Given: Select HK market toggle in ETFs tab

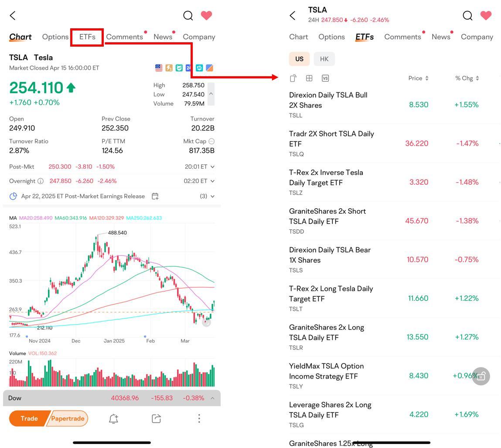Looking at the screenshot, I should tap(324, 59).
